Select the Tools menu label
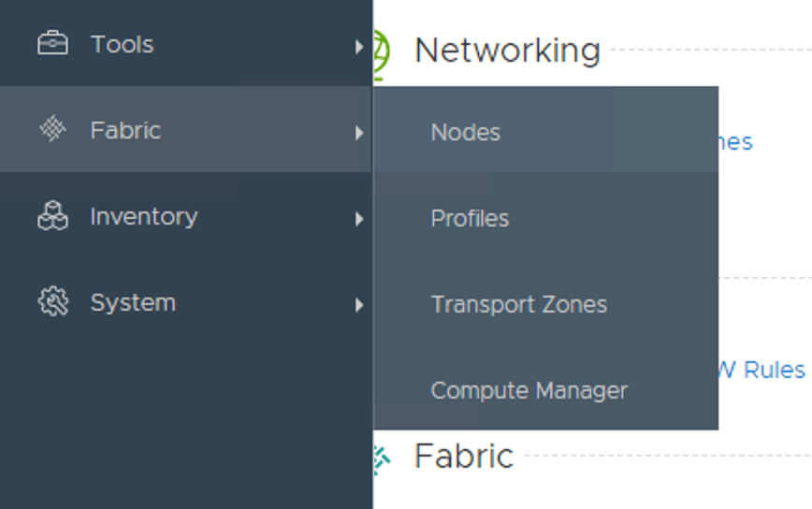The height and width of the screenshot is (509, 812). tap(122, 44)
